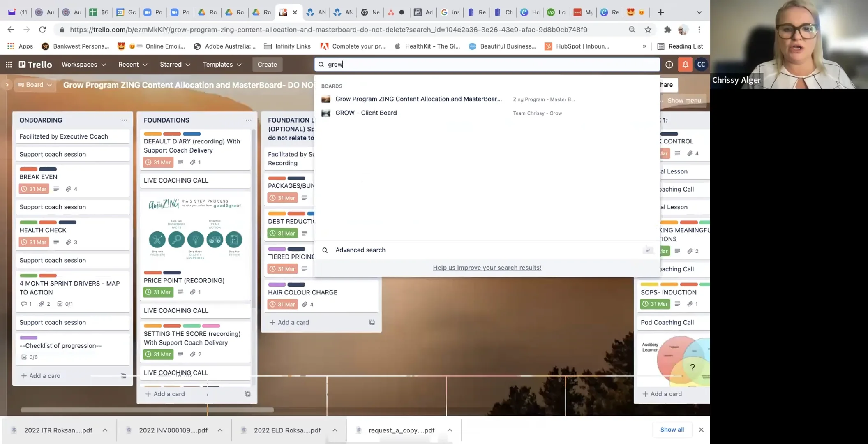This screenshot has height=444, width=868.
Task: Click the information circle icon
Action: 669,64
